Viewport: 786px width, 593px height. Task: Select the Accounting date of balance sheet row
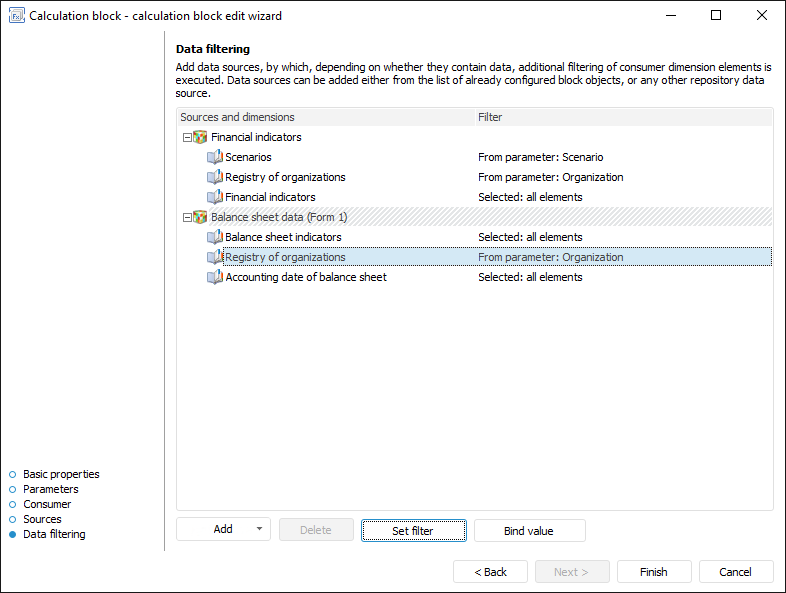click(305, 277)
